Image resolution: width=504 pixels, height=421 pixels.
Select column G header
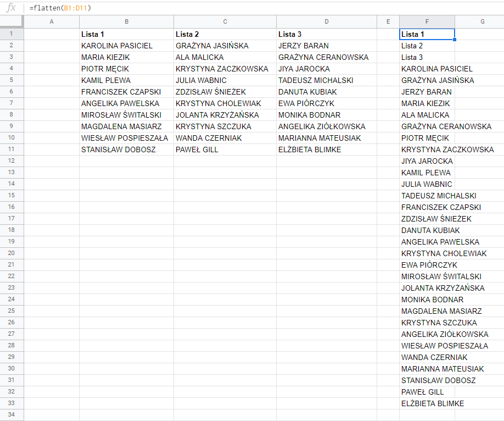[x=479, y=21]
